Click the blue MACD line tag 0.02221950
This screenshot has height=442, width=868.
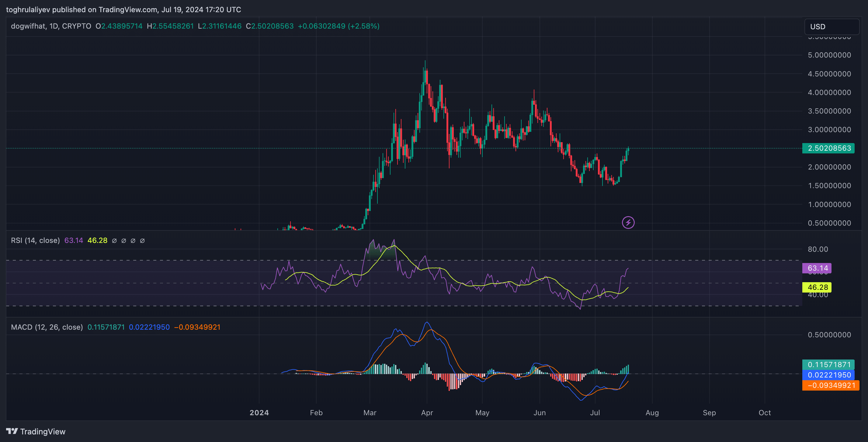coord(828,375)
